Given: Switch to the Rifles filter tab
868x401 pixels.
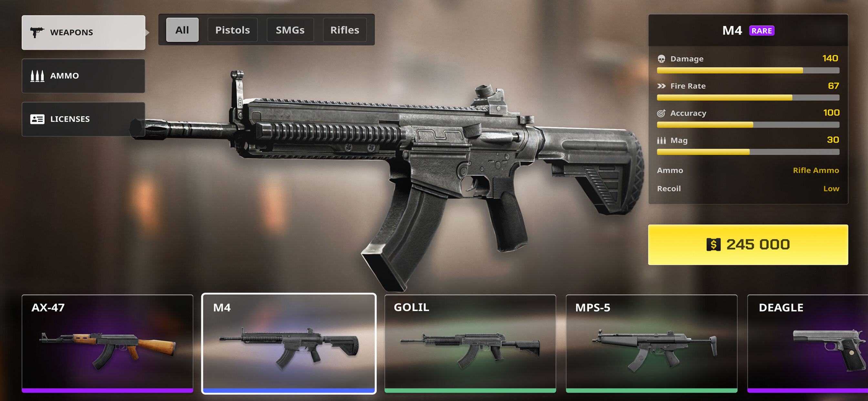Looking at the screenshot, I should coord(344,30).
